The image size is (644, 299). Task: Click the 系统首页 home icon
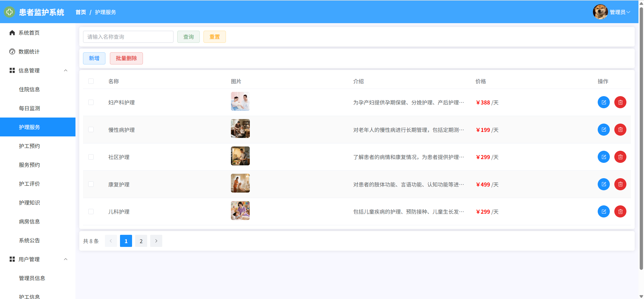click(12, 33)
